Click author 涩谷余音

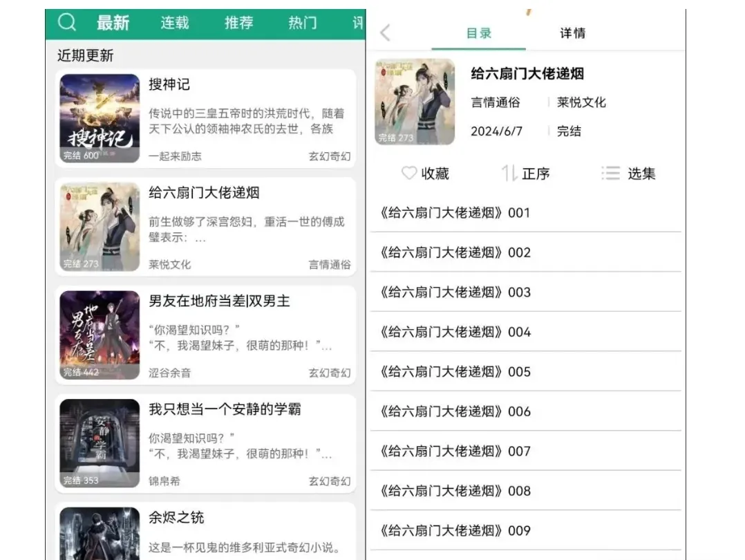[169, 373]
